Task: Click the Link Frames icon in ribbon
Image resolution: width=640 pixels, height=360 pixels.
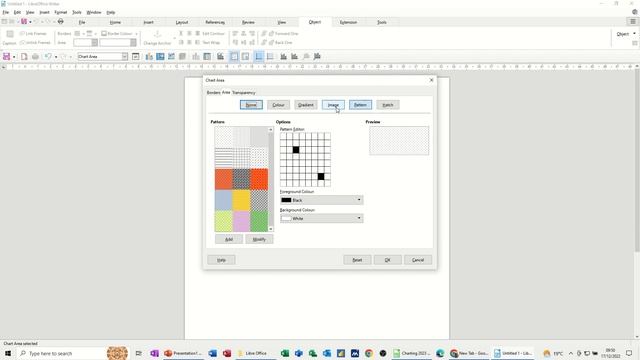Action: point(33,33)
